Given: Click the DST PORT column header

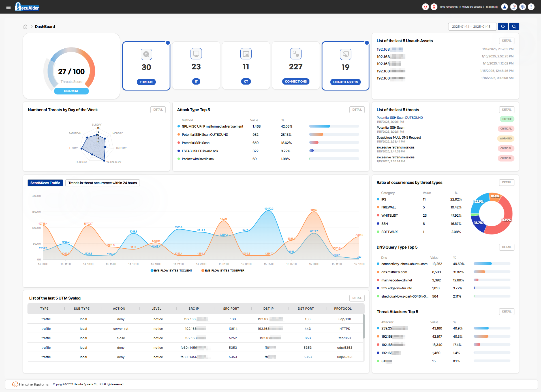Looking at the screenshot, I should tap(306, 309).
